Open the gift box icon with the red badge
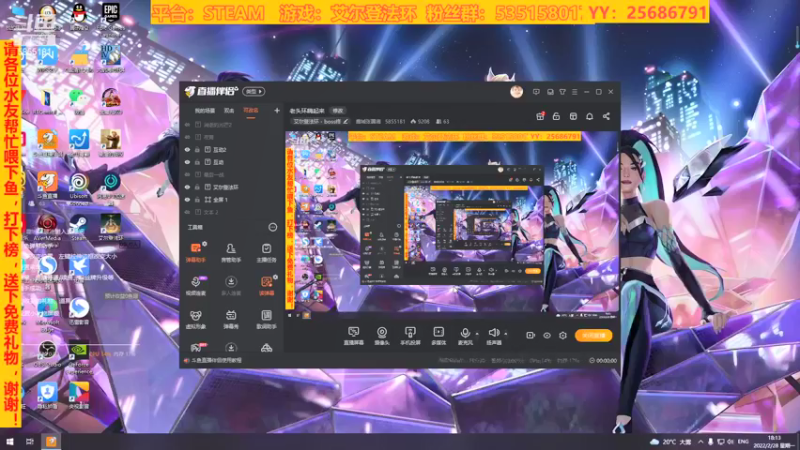Viewport: 800px width, 450px height. pos(540,116)
